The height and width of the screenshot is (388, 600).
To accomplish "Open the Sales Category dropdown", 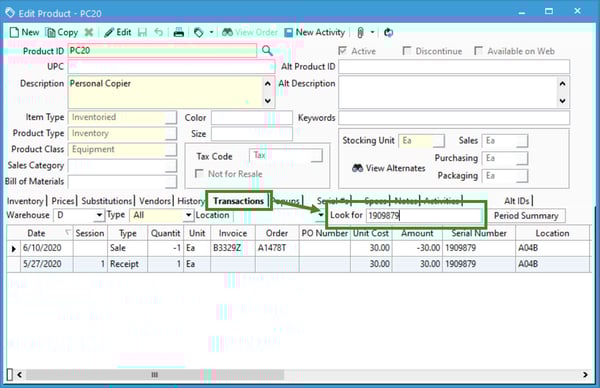I will point(171,166).
